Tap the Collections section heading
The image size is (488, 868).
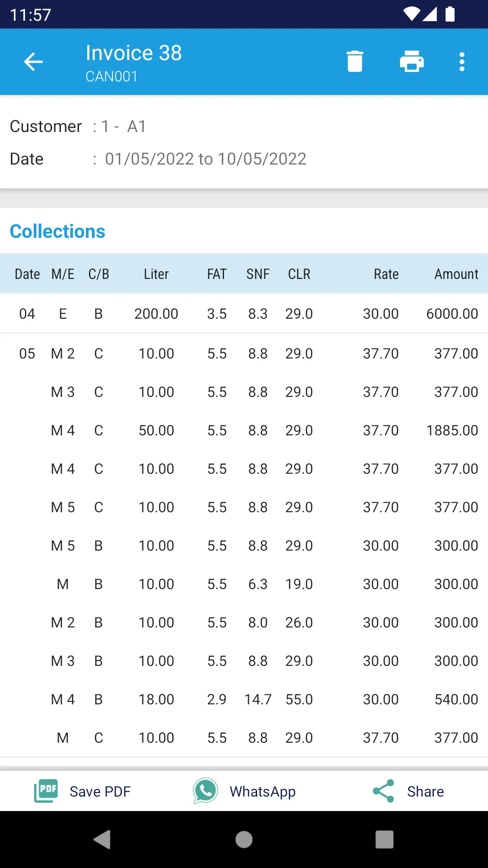tap(57, 231)
